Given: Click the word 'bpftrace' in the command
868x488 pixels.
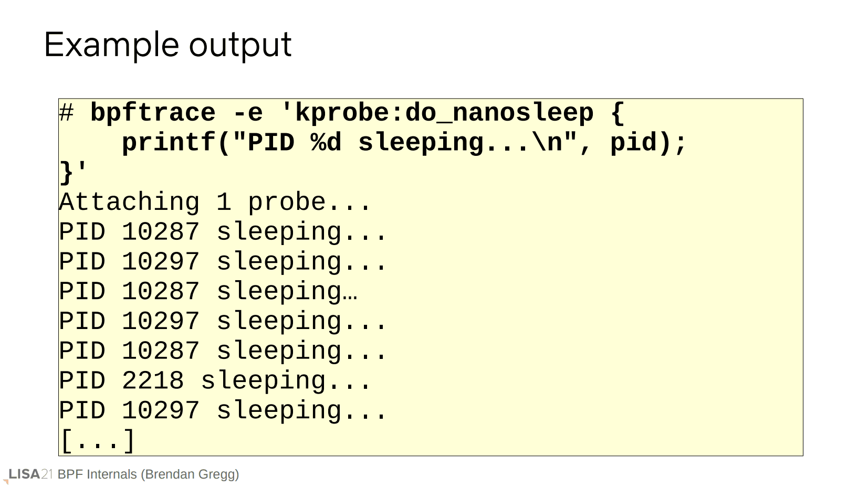Looking at the screenshot, I should (x=152, y=113).
